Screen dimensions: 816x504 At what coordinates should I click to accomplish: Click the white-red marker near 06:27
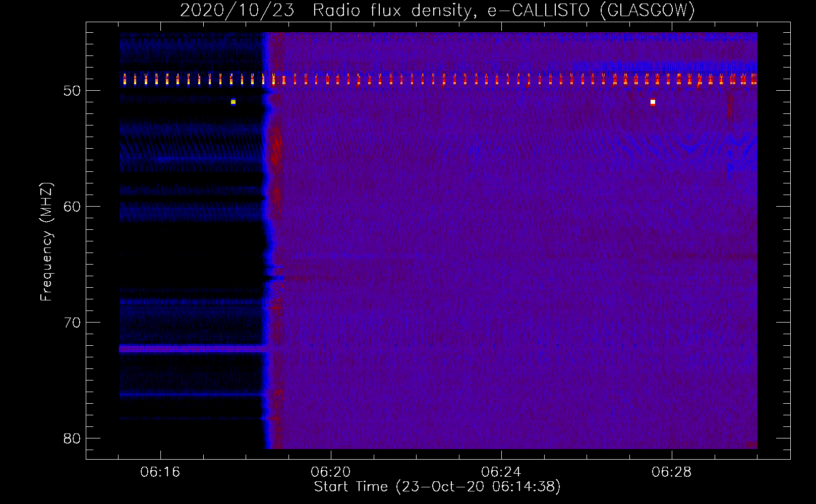point(653,102)
